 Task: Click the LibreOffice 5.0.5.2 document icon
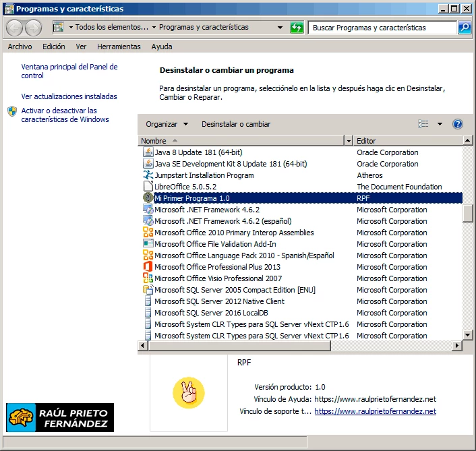[148, 187]
